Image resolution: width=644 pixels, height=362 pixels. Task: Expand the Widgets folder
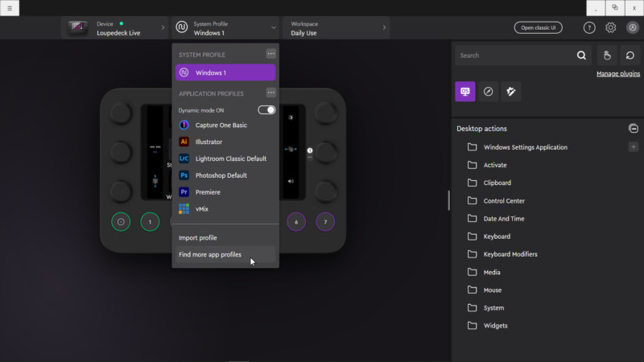pyautogui.click(x=488, y=326)
